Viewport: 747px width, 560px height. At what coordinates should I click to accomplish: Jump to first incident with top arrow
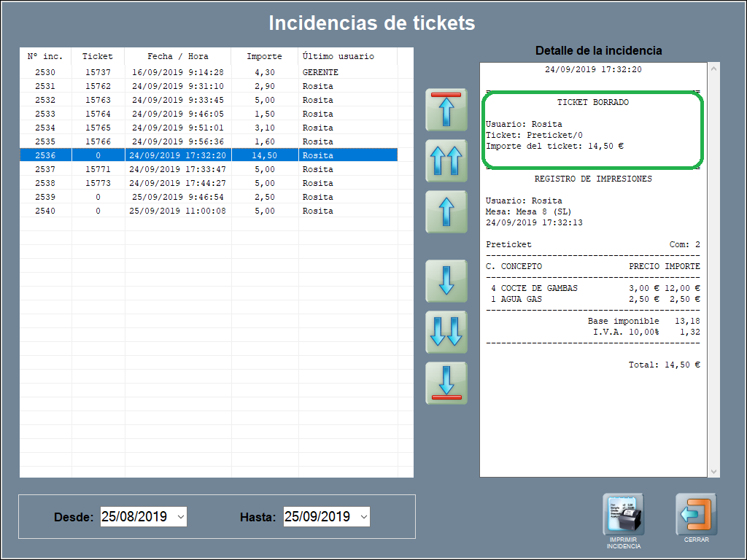click(446, 110)
